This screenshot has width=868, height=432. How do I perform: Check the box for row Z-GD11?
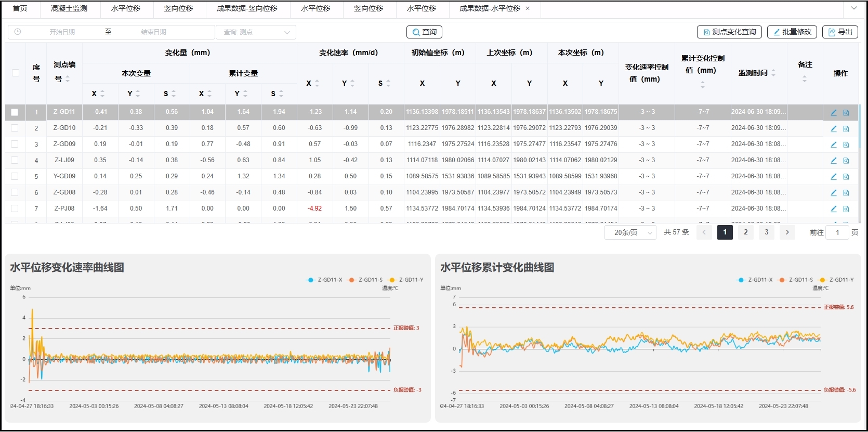coord(15,112)
